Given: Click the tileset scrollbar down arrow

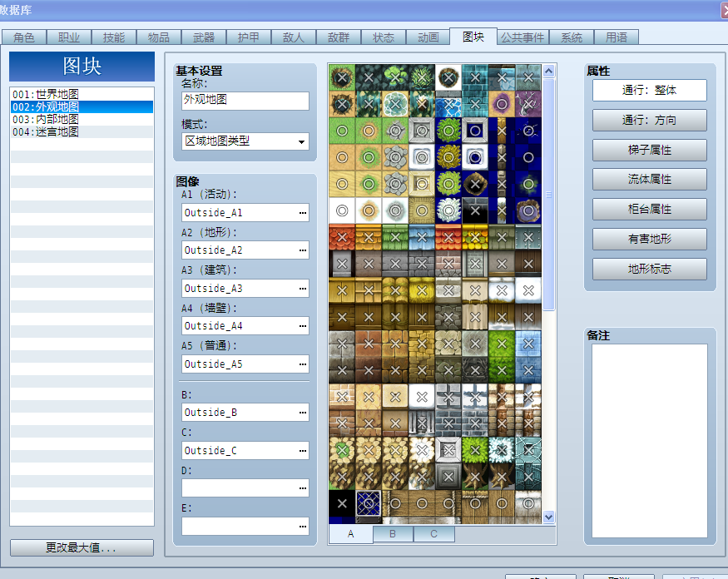Looking at the screenshot, I should [x=548, y=517].
